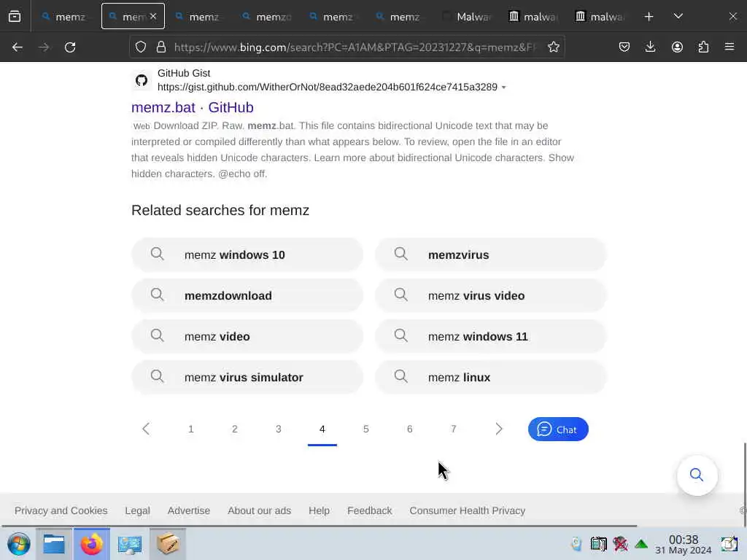Open the Feedback footer link

(370, 510)
